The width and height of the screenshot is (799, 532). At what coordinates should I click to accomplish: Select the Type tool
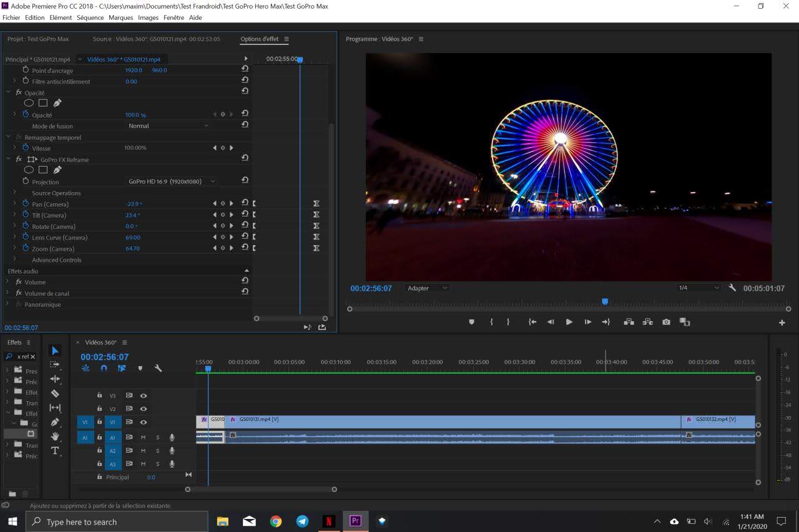click(55, 451)
